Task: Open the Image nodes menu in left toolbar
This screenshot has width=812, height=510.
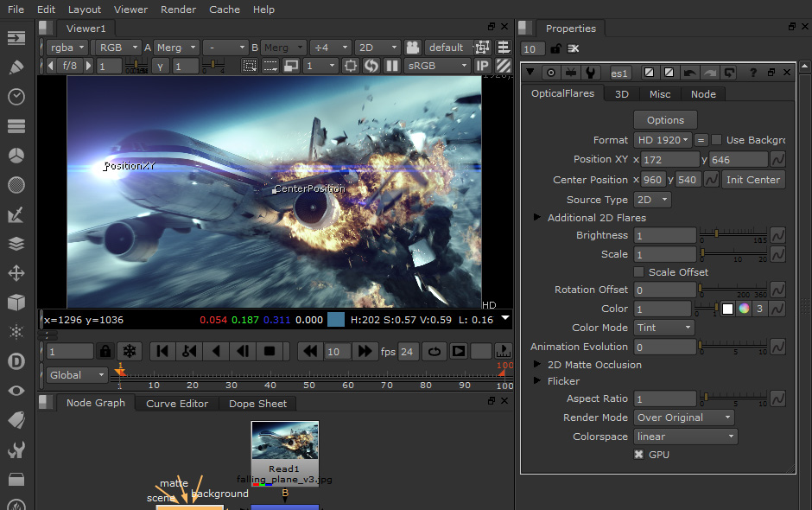Action: tap(16, 38)
